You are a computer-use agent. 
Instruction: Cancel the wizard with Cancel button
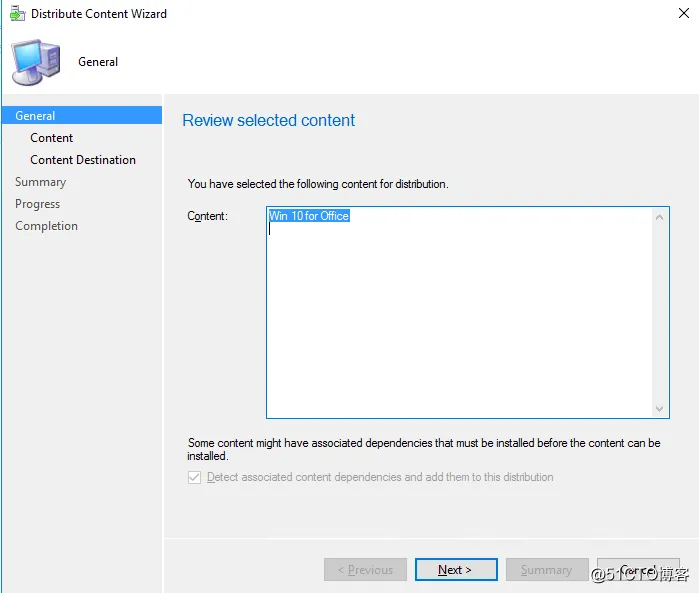tap(638, 569)
